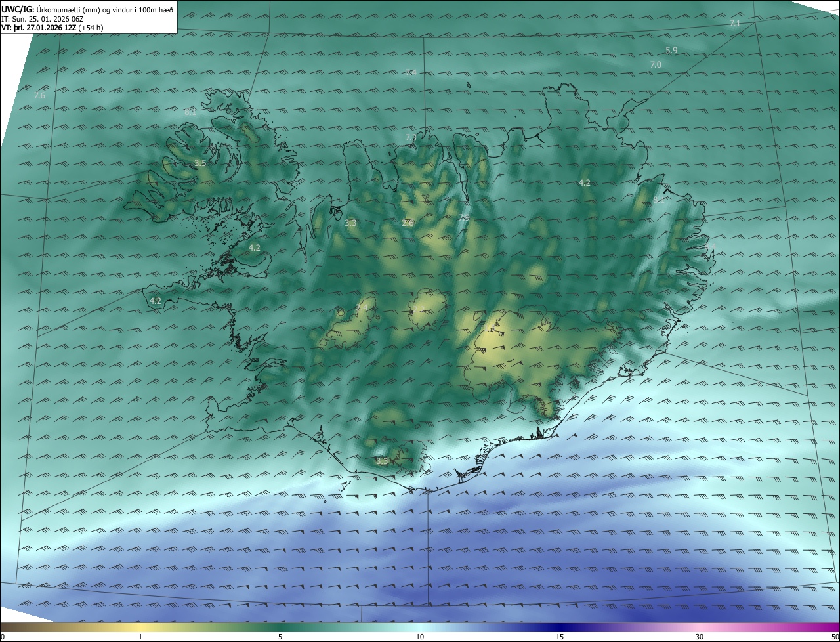840x642 pixels.
Task: Click the colorbar tick label 0
Action: [x=3, y=637]
